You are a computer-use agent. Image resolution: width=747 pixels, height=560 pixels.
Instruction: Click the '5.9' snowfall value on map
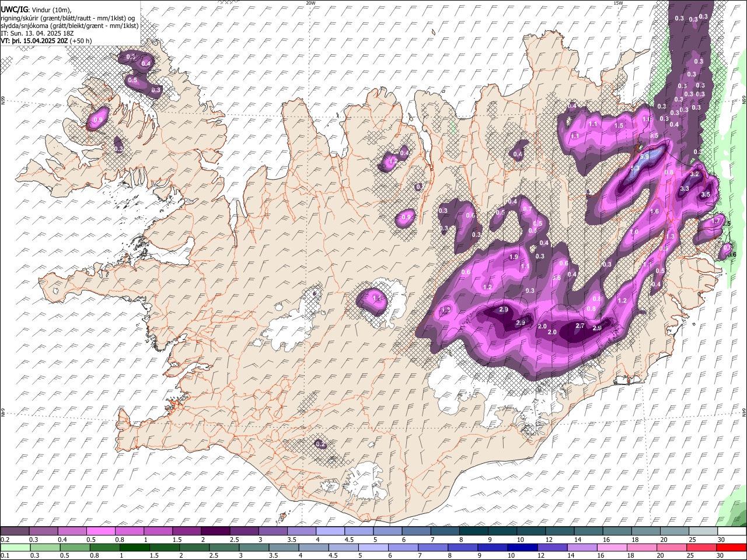(x=645, y=157)
